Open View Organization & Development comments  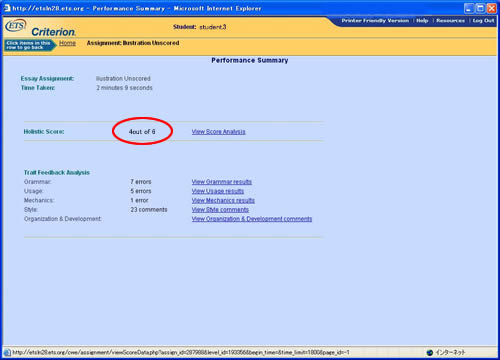pos(252,219)
